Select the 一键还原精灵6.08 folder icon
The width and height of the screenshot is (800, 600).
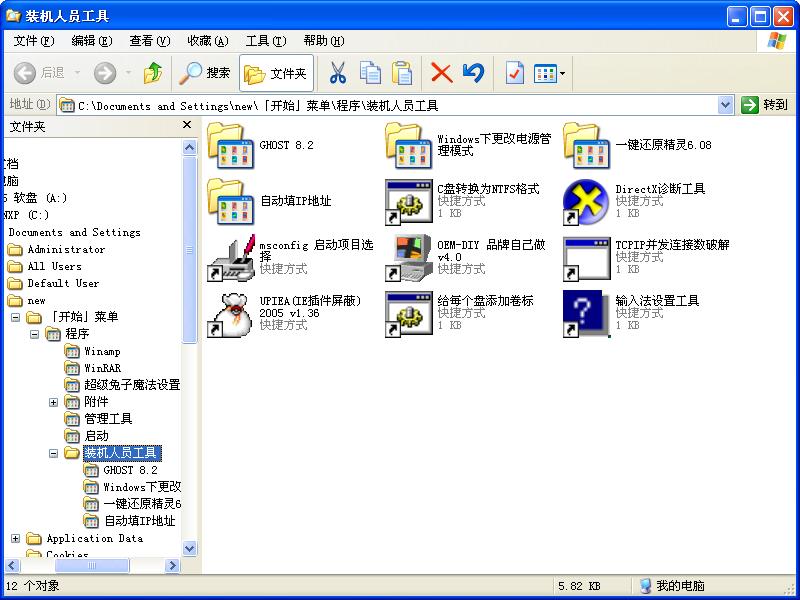pyautogui.click(x=586, y=146)
